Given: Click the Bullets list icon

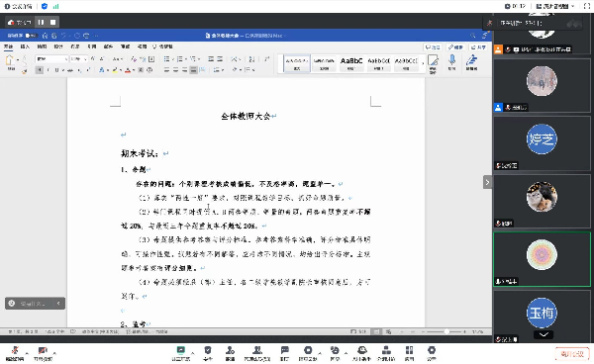Looking at the screenshot, I should click(166, 59).
